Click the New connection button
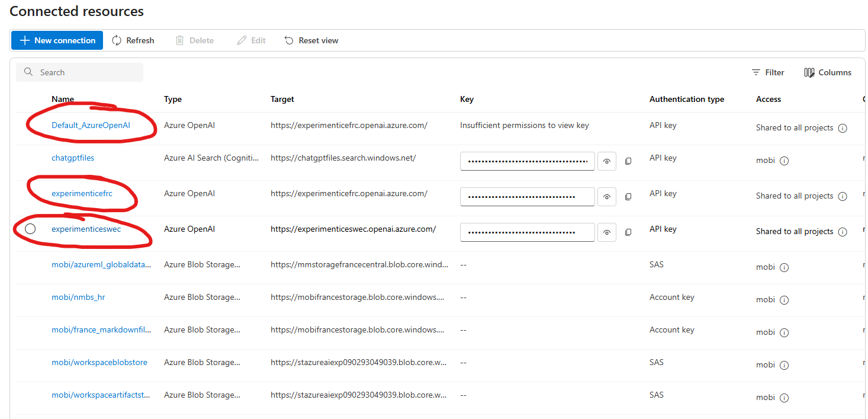Viewport: 868px width, 419px height. point(57,40)
